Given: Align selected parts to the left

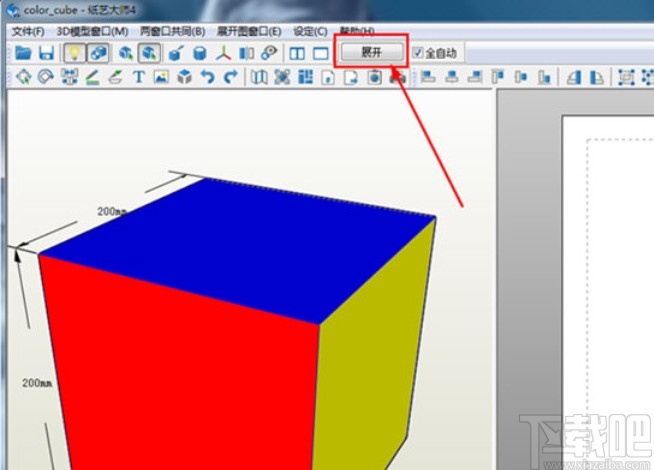Looking at the screenshot, I should (x=428, y=77).
